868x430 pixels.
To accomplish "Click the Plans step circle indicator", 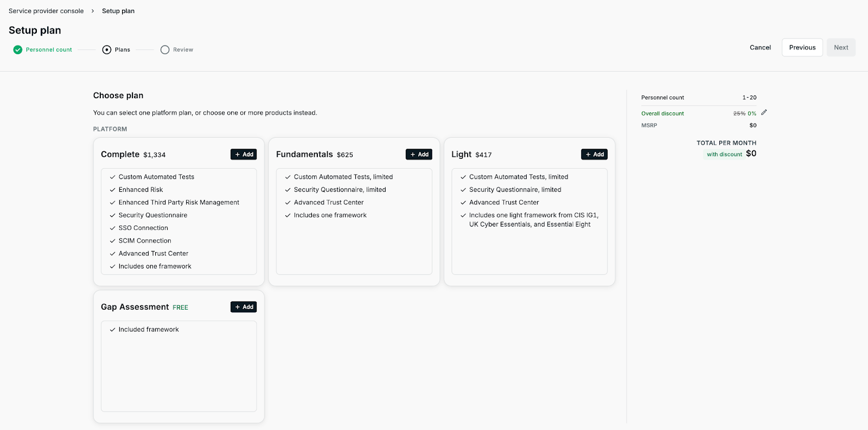I will [x=107, y=49].
